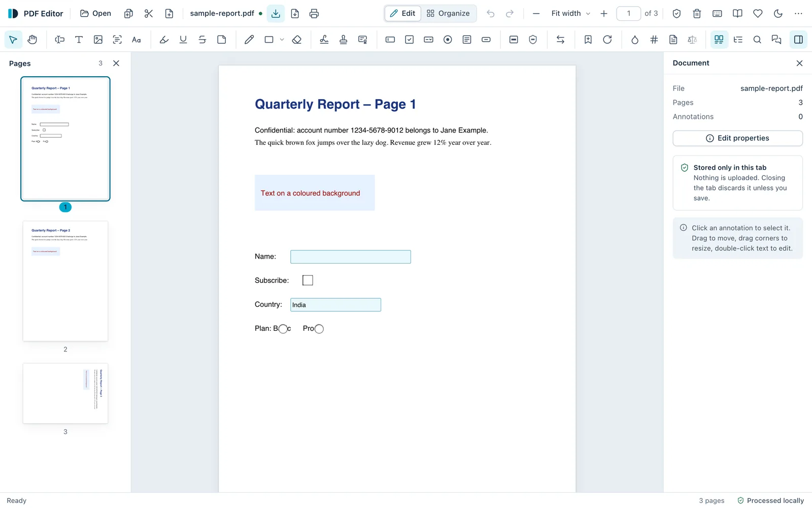Click the Edit properties button
The width and height of the screenshot is (812, 508).
click(738, 138)
